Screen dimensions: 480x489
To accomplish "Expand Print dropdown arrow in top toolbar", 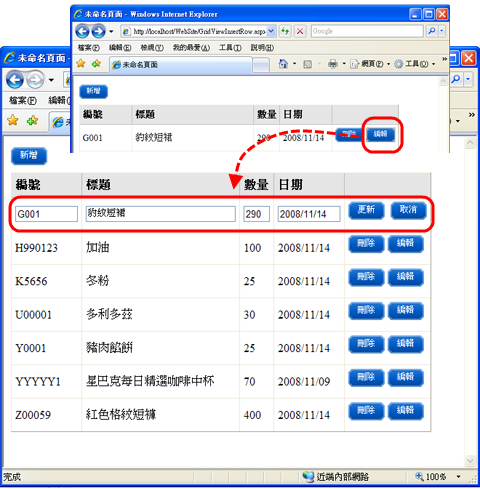I will click(x=344, y=63).
